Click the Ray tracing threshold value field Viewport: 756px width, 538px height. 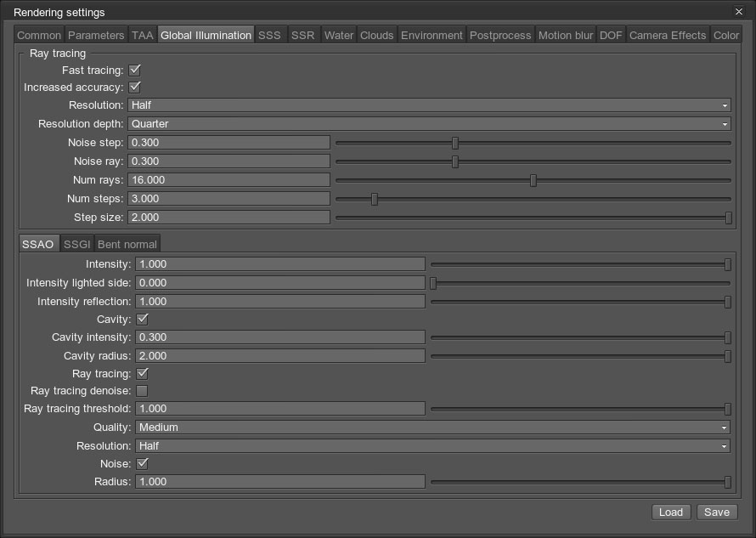280,409
